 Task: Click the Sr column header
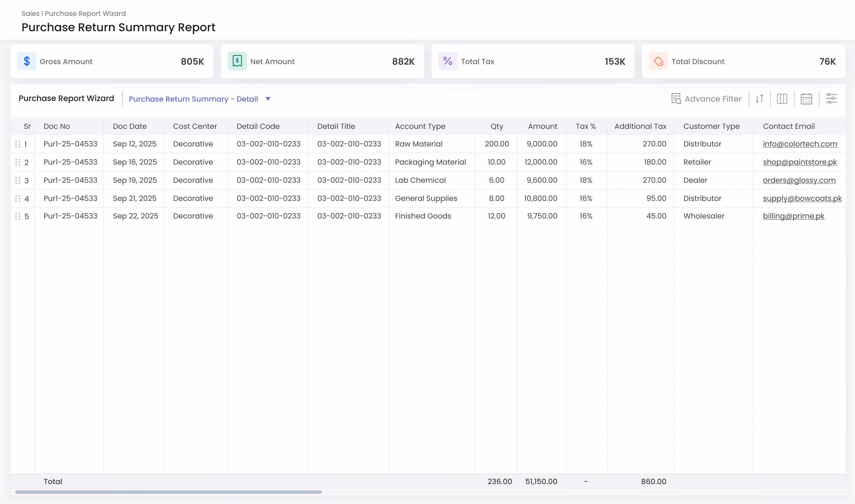(27, 126)
